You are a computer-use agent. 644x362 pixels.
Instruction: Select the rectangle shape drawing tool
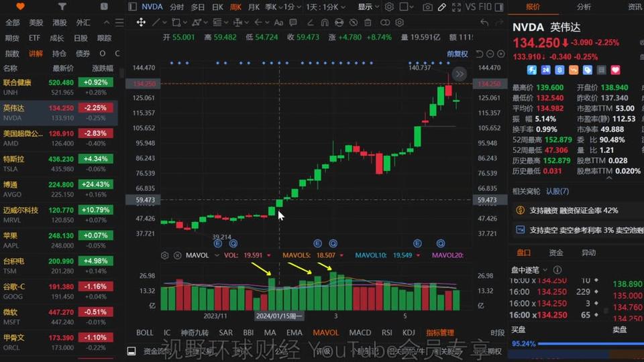(x=176, y=22)
